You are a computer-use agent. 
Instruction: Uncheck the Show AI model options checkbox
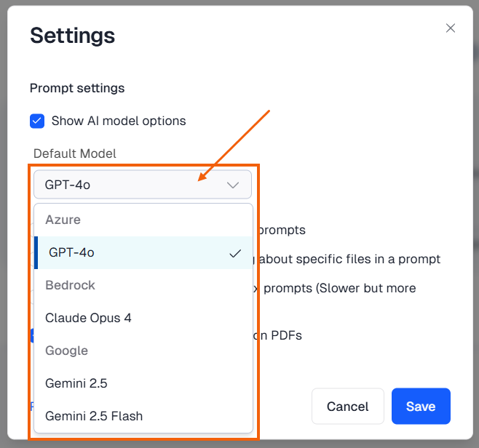click(x=37, y=121)
